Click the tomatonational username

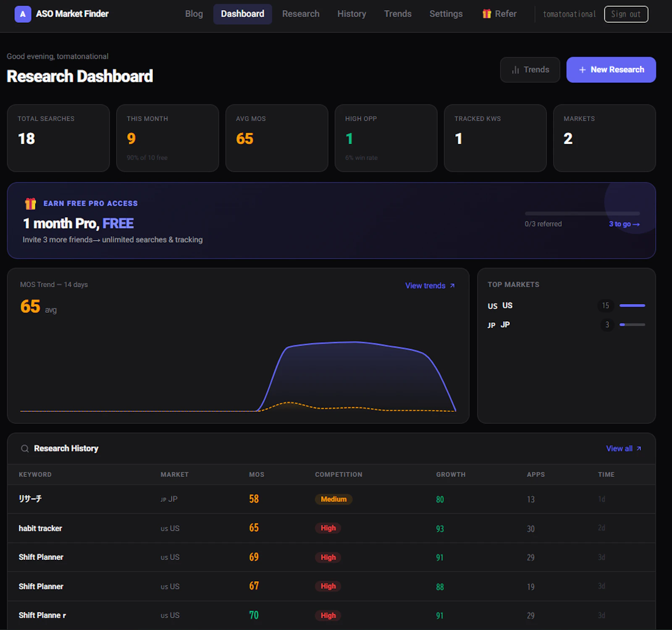click(570, 14)
